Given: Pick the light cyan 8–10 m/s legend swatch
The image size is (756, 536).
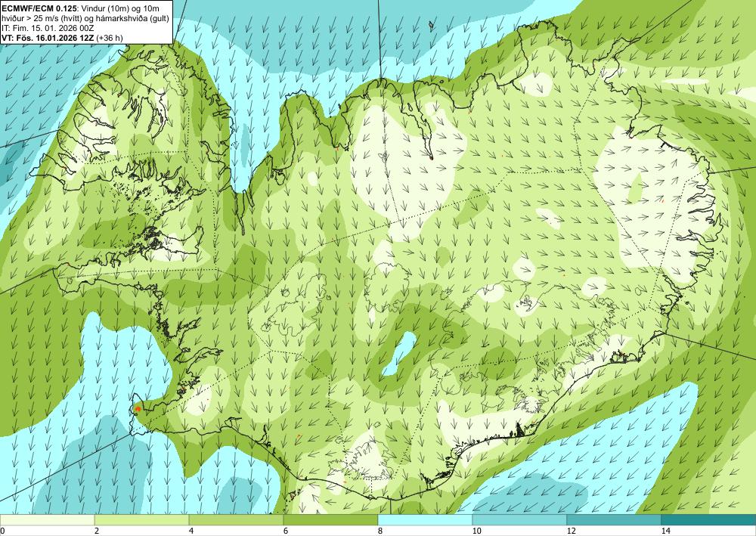Looking at the screenshot, I should pos(425,519).
